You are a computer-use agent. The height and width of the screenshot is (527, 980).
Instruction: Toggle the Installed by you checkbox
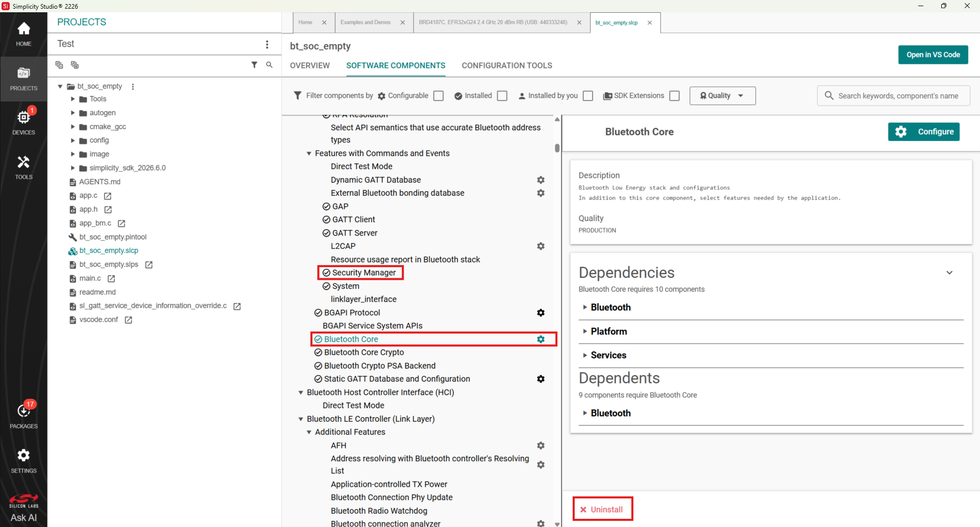tap(588, 96)
